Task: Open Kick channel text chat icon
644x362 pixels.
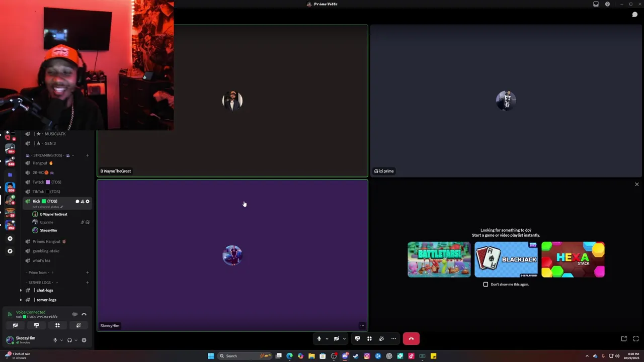Action: [77, 201]
